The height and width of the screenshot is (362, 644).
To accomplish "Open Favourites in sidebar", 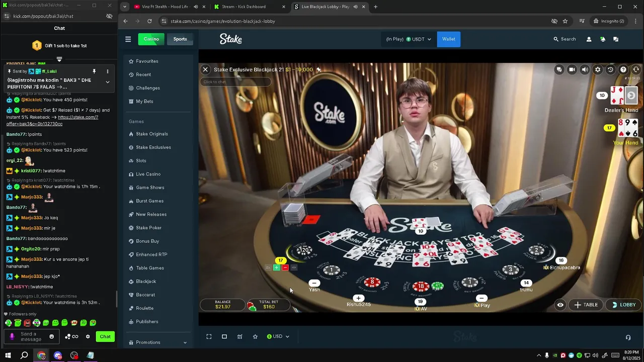I will (x=158, y=61).
